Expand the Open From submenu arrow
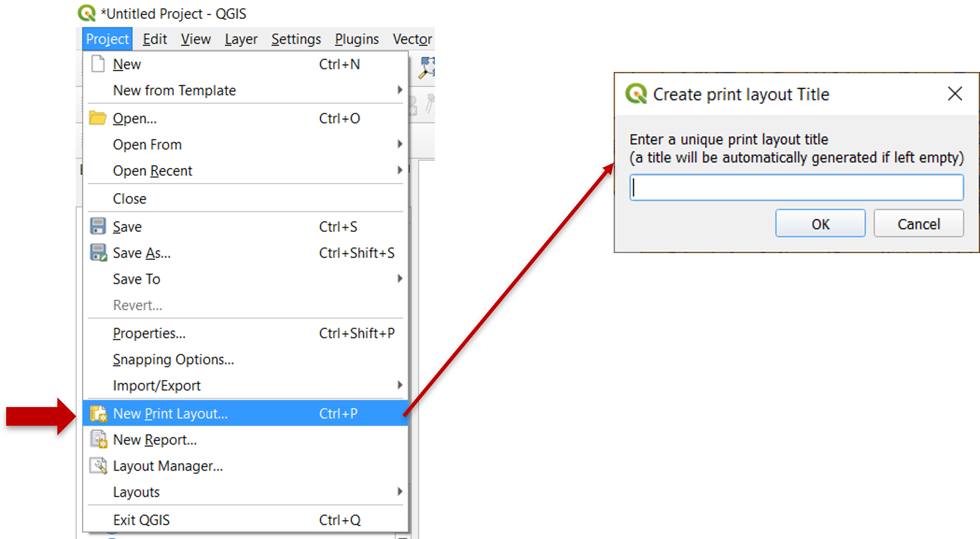 coord(400,144)
